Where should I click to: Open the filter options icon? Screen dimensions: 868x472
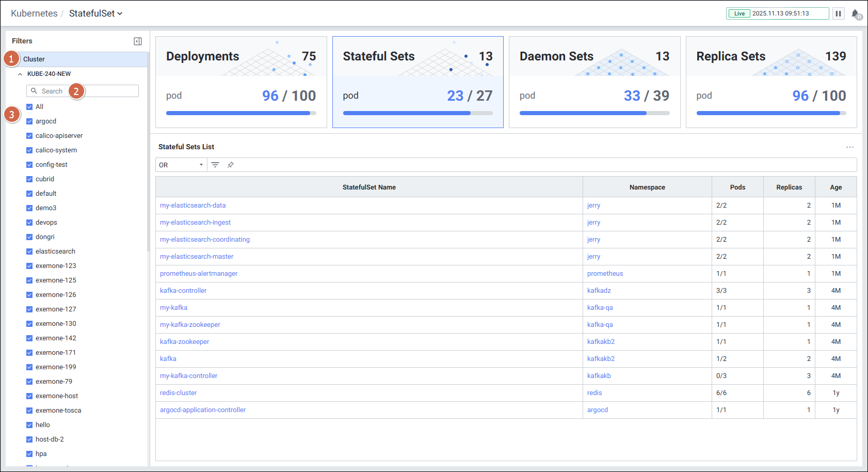(x=215, y=165)
